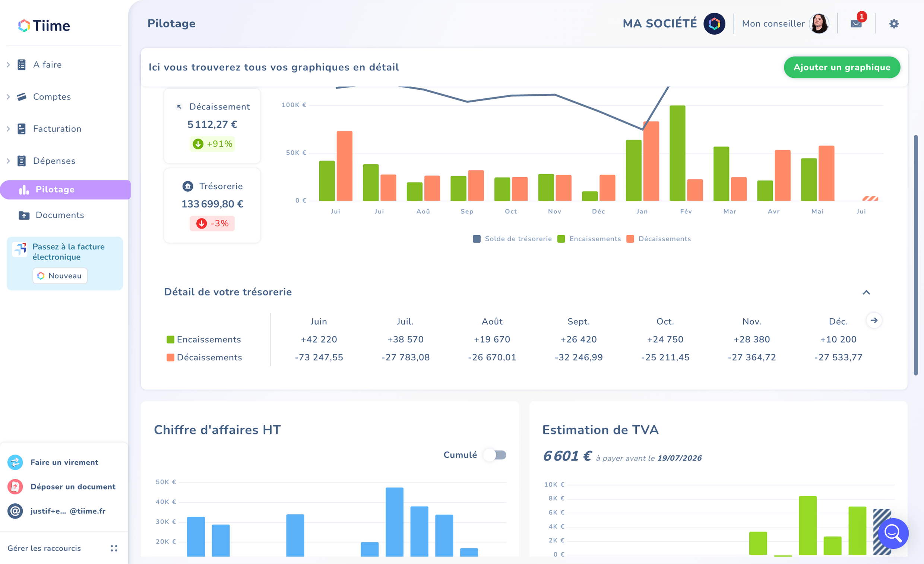This screenshot has width=924, height=564.
Task: Collapse the Détail de votre trésorerie section
Action: pyautogui.click(x=866, y=292)
